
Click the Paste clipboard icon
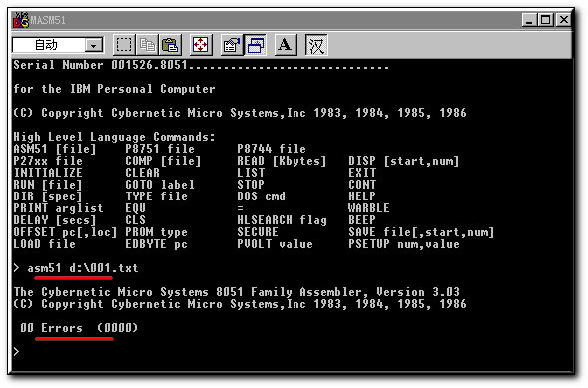click(170, 45)
